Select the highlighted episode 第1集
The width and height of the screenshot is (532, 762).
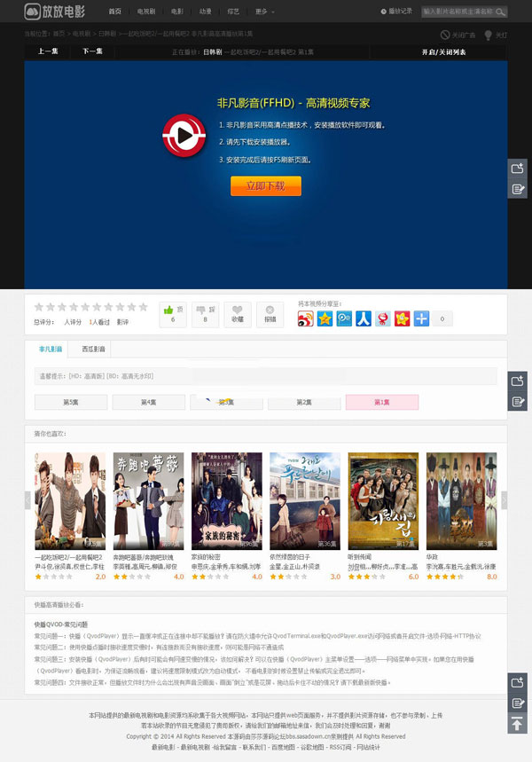click(382, 402)
